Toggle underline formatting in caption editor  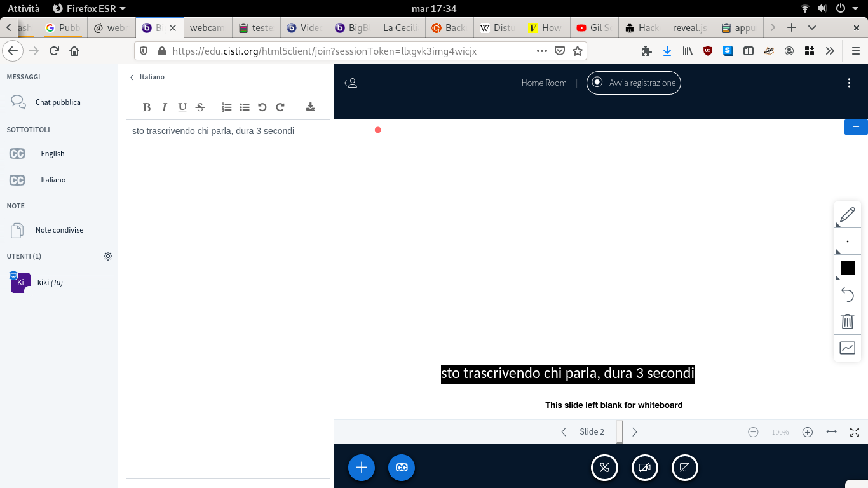click(x=182, y=107)
